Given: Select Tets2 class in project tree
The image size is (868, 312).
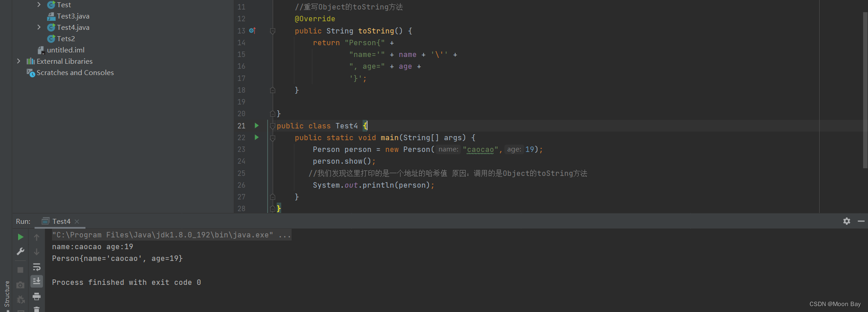Looking at the screenshot, I should click(66, 38).
